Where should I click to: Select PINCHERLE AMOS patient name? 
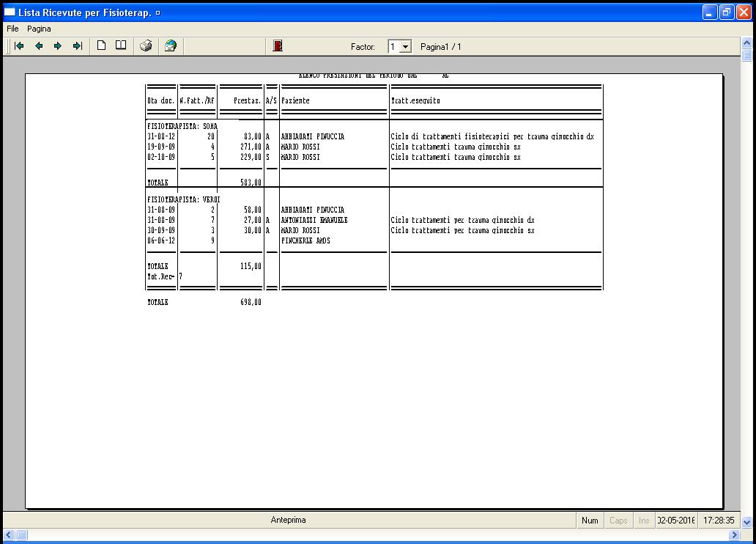coord(305,240)
